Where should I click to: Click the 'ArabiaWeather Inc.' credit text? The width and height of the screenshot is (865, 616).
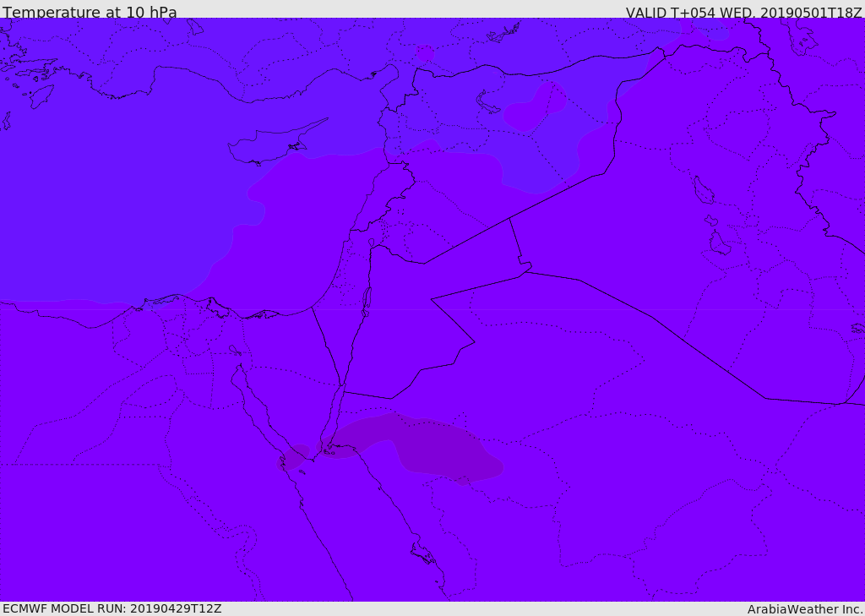tap(805, 609)
